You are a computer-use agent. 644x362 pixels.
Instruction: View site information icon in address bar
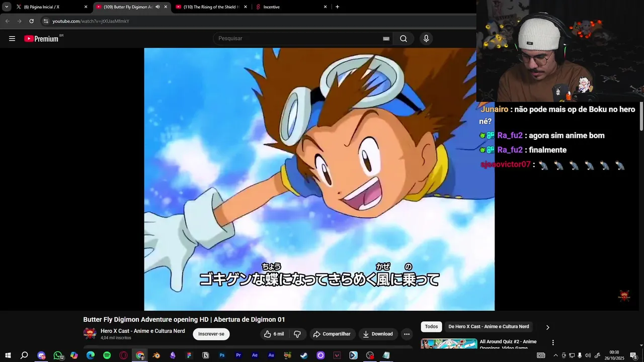coord(46,21)
